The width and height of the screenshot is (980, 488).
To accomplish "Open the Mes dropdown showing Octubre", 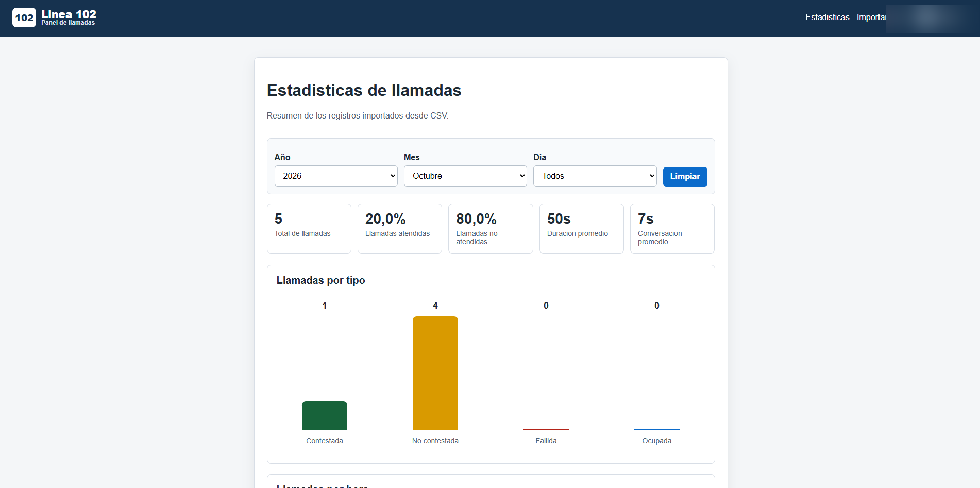I will [465, 176].
